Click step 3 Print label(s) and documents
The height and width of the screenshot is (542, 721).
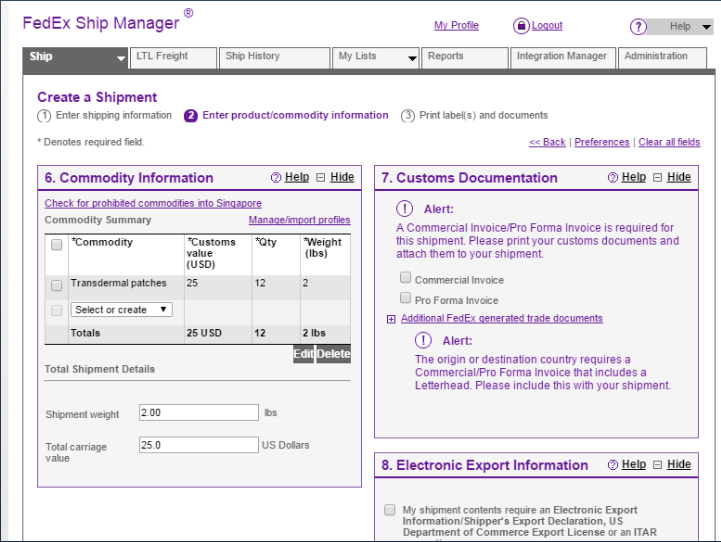point(474,115)
